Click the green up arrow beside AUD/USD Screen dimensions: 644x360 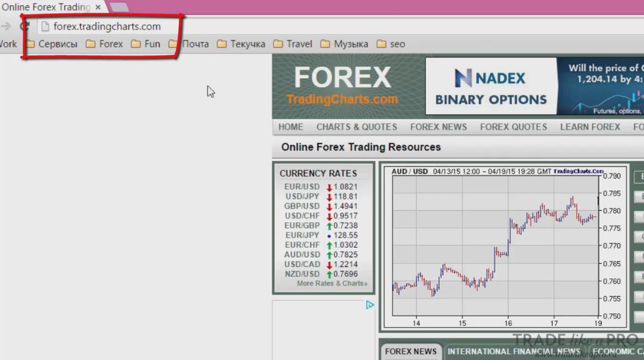click(329, 256)
